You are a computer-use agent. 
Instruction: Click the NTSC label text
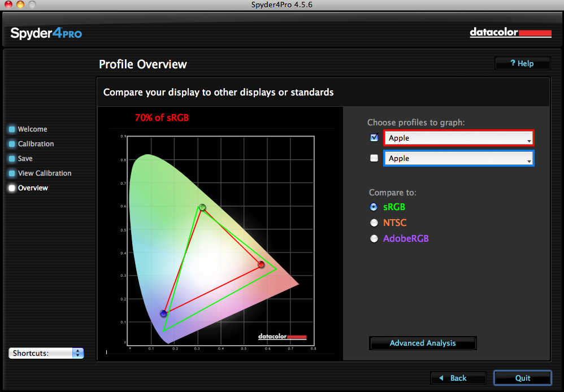[x=395, y=223]
